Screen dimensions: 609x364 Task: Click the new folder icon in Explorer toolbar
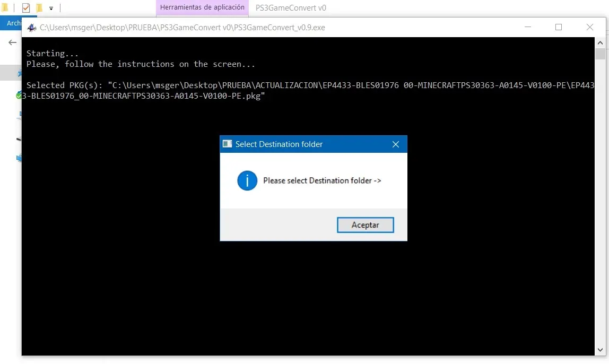coord(39,8)
